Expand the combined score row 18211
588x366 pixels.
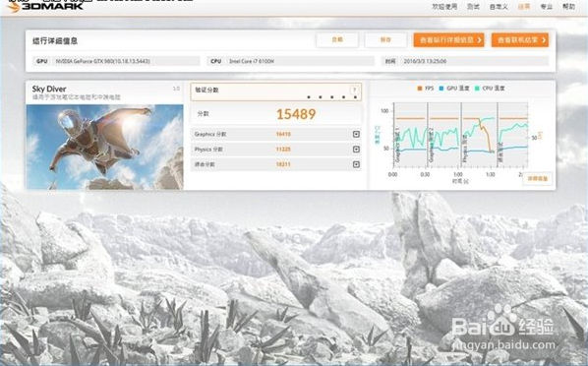356,164
